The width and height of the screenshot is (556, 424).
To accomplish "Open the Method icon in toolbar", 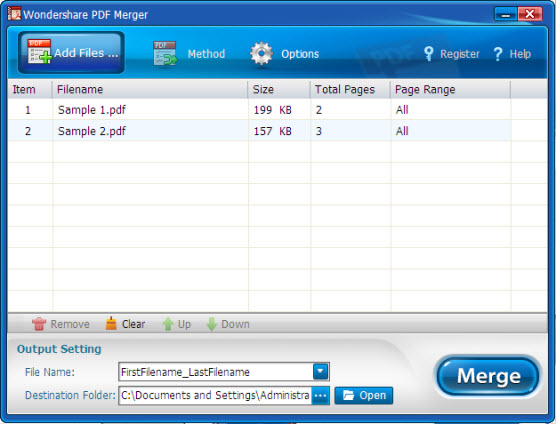I will pos(165,54).
